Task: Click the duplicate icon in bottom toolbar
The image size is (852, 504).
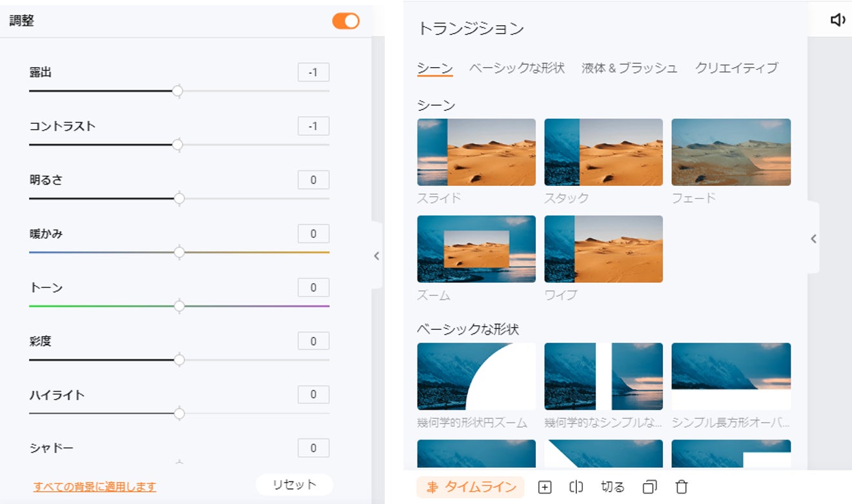Action: coord(650,487)
